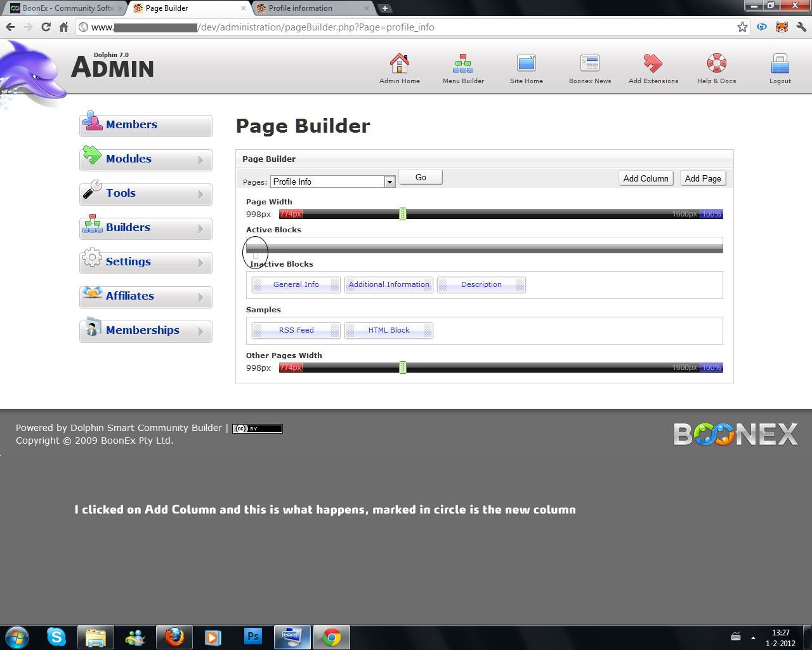This screenshot has height=650, width=812.
Task: Open Photoshop from the taskbar
Action: 252,637
